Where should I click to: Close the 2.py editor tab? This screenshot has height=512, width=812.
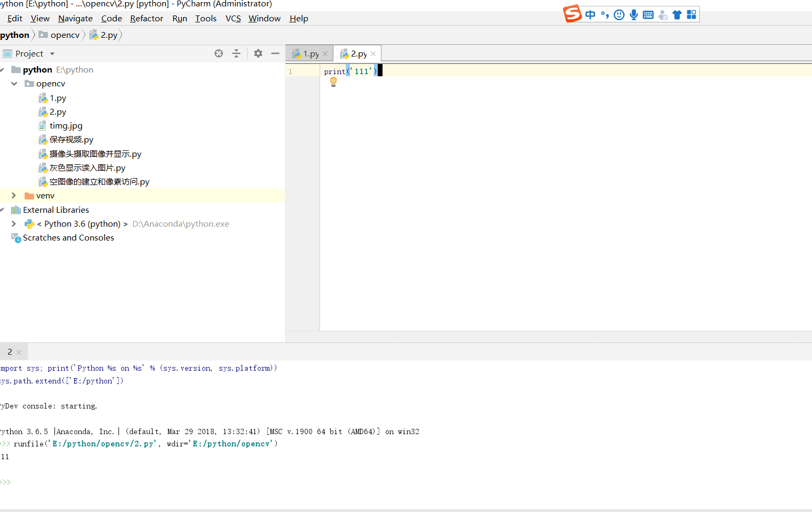(373, 54)
